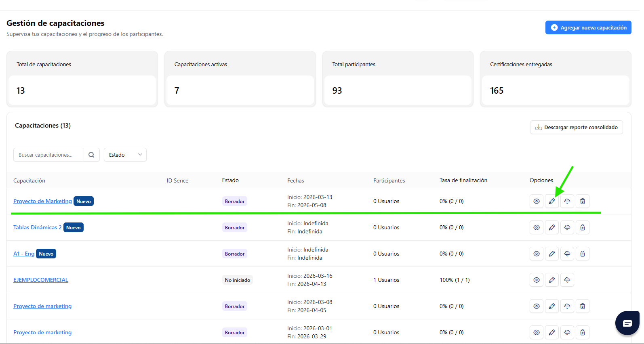This screenshot has width=644, height=344.
Task: Open Proyecto de marketing link dated 2026-03-01
Action: [42, 332]
